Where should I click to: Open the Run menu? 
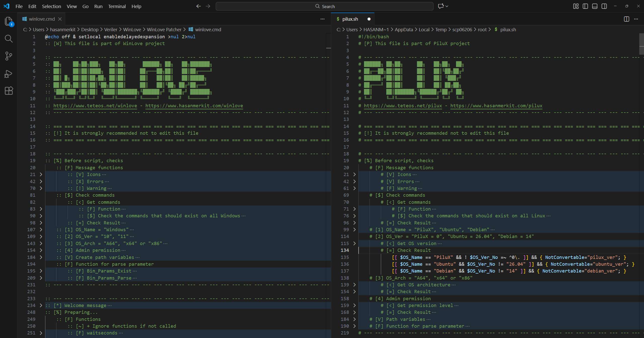[x=98, y=6]
